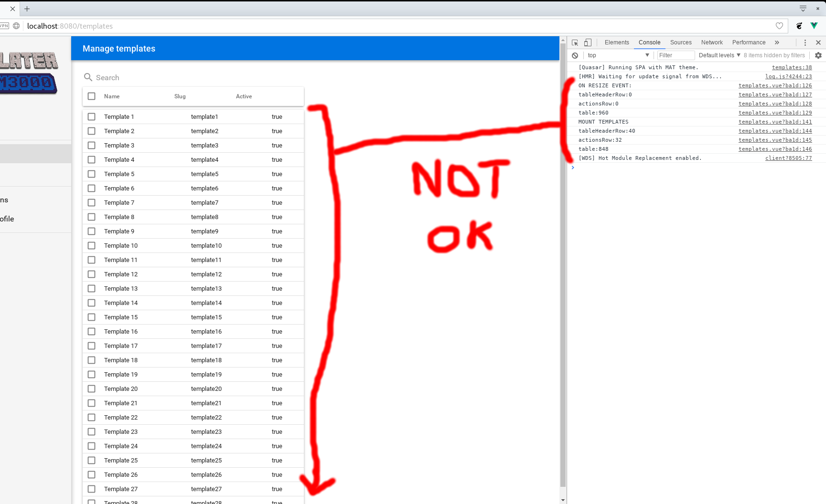Follow the client?8505:77 source link
826x504 pixels.
pyautogui.click(x=788, y=158)
